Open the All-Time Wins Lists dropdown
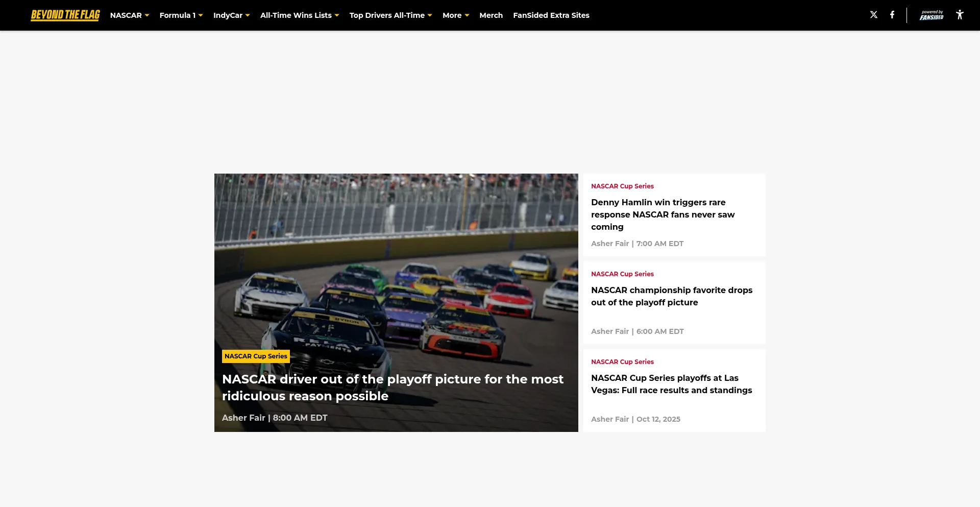The image size is (980, 507). pos(300,15)
